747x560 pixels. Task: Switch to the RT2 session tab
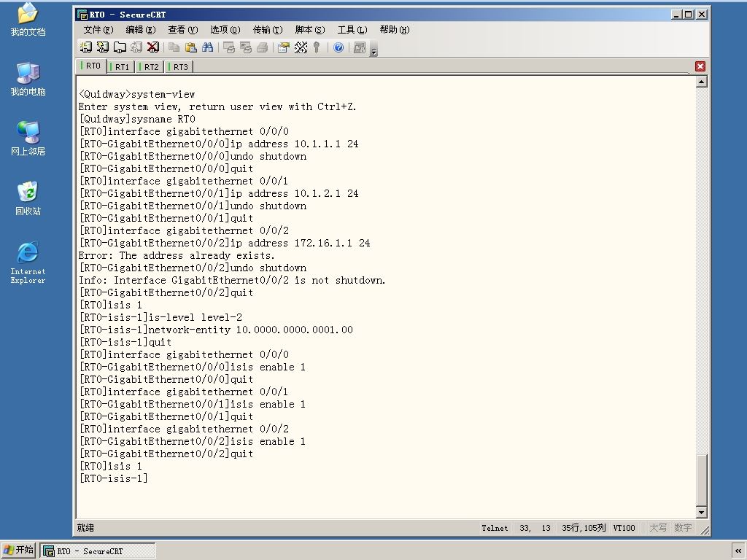(149, 66)
